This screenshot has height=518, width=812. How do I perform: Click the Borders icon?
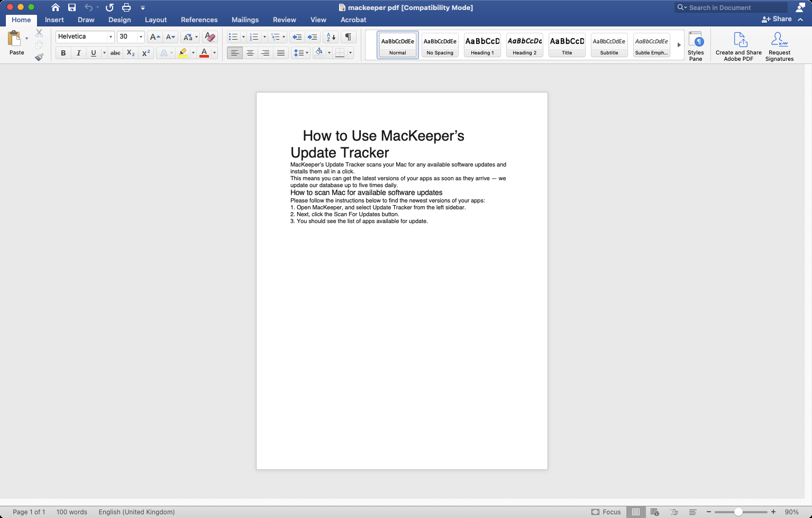pos(340,53)
